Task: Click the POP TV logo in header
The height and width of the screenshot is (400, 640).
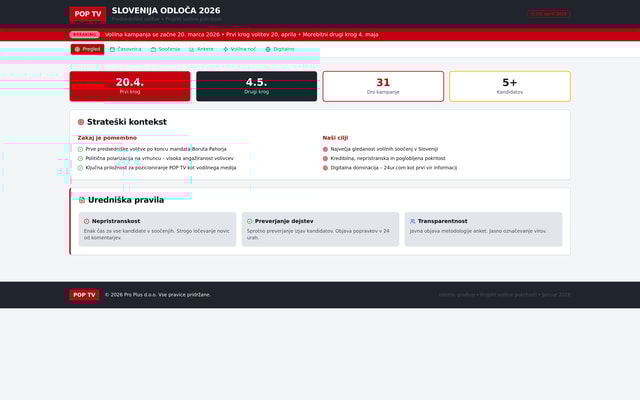Action: click(x=87, y=14)
